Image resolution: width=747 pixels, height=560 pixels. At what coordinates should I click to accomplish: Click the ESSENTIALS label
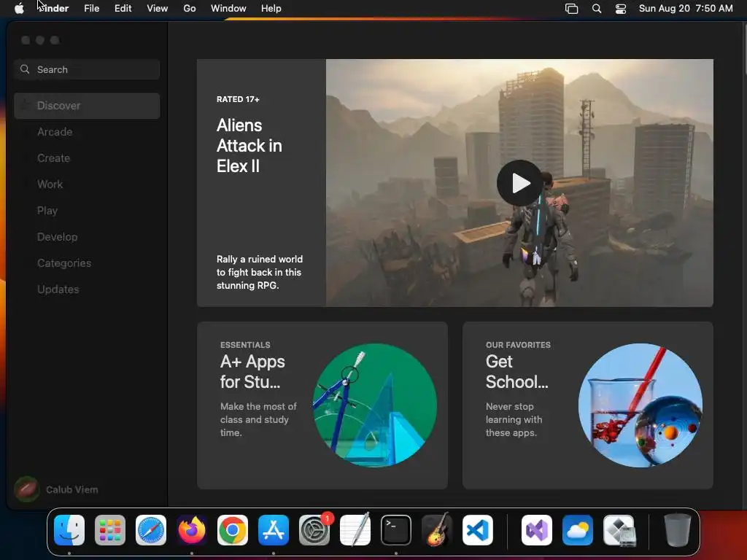click(245, 345)
